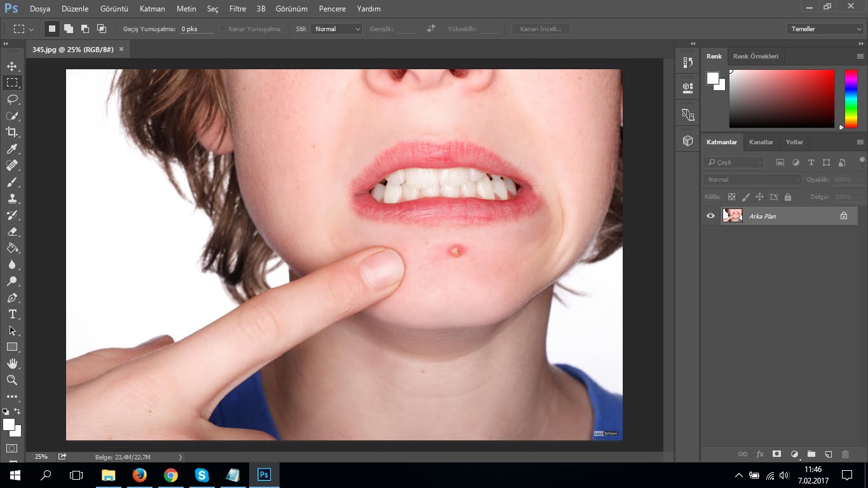
Task: Toggle the lock-all padlock in the Layers panel
Action: (787, 197)
